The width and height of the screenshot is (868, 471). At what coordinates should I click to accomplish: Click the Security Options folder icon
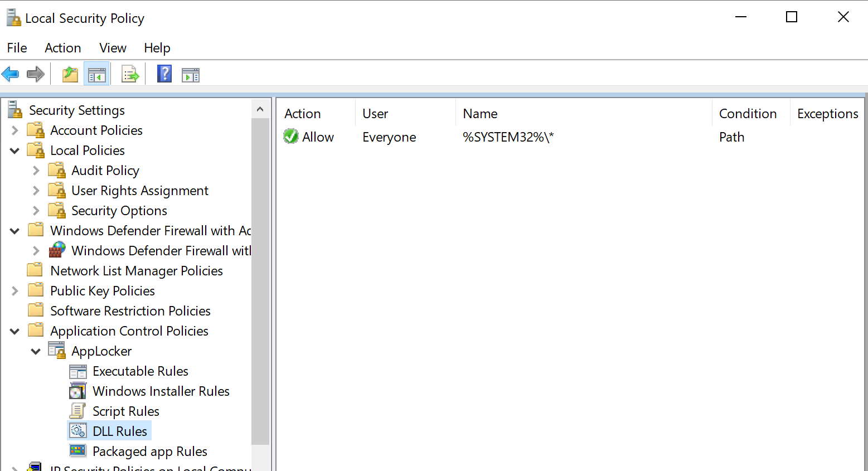57,211
